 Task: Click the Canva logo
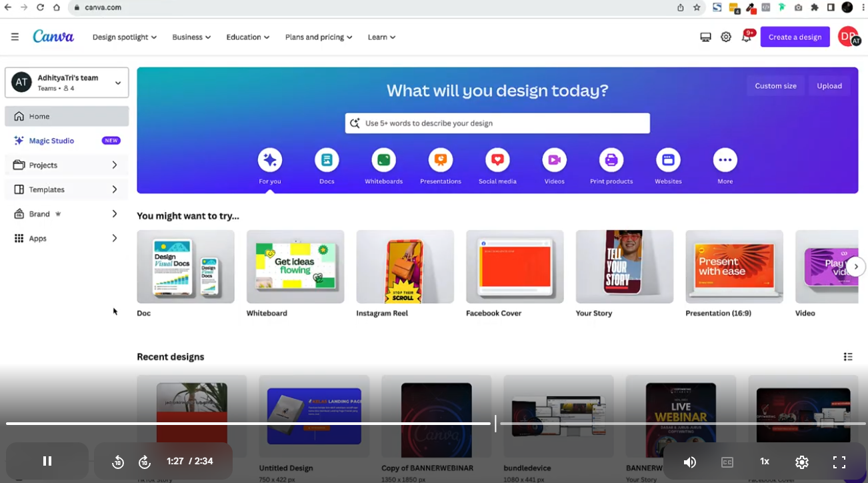(53, 37)
